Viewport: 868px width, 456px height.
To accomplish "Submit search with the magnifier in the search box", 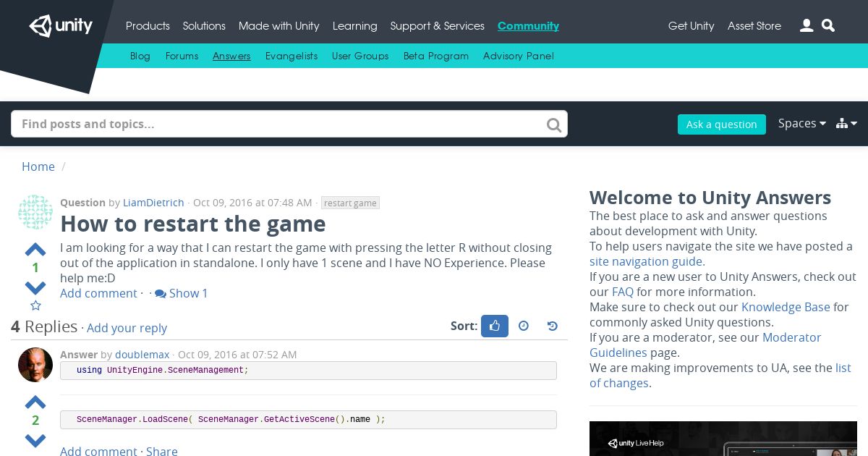I will [x=554, y=124].
